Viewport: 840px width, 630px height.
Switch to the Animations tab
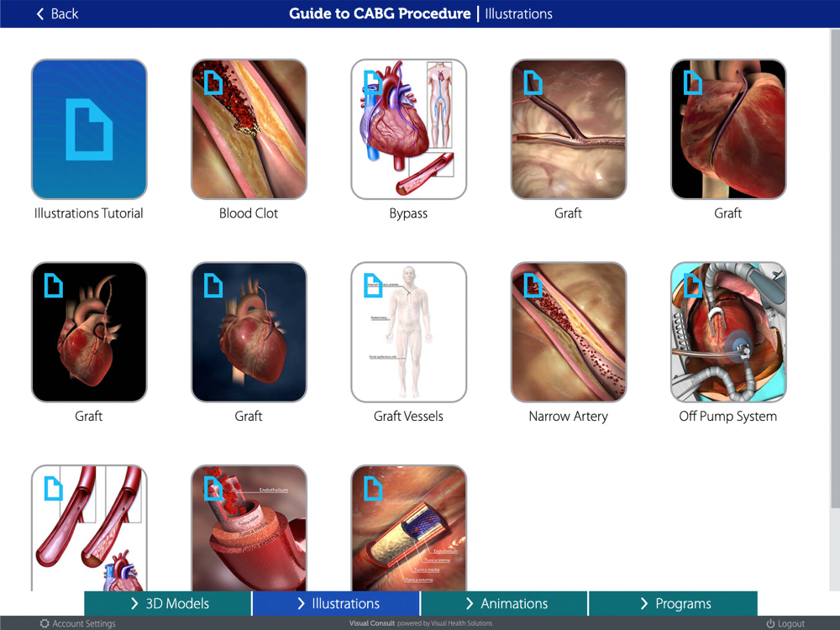click(504, 603)
